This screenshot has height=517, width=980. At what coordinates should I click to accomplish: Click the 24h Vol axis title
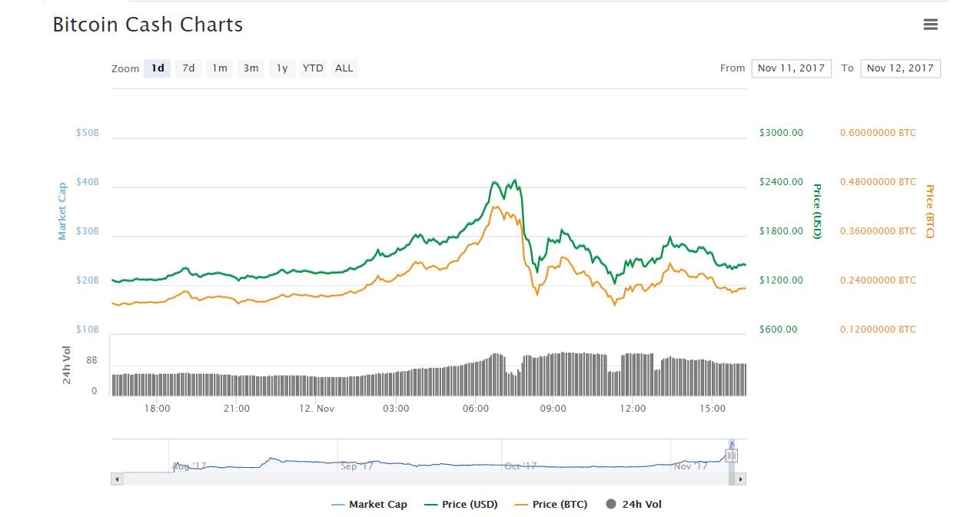pyautogui.click(x=67, y=366)
